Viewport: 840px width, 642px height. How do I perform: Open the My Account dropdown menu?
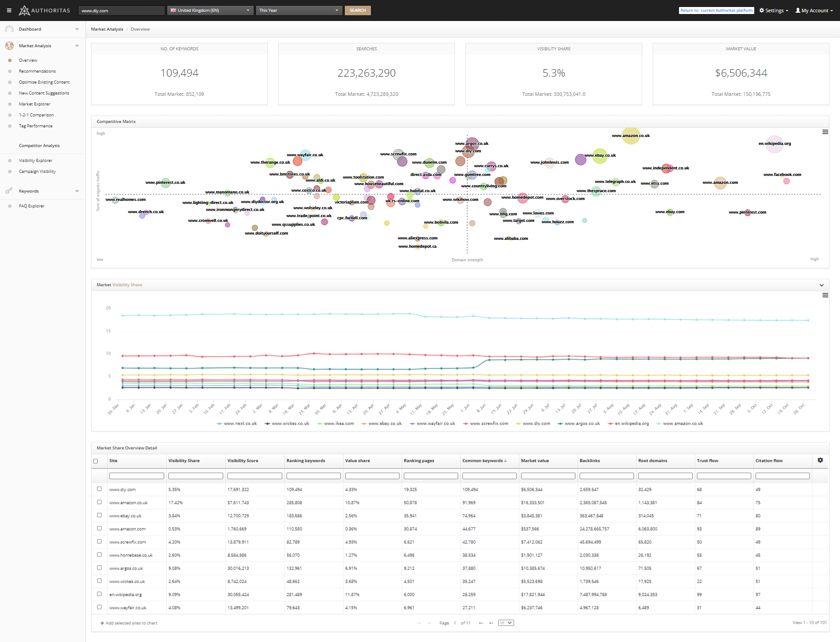coord(814,11)
